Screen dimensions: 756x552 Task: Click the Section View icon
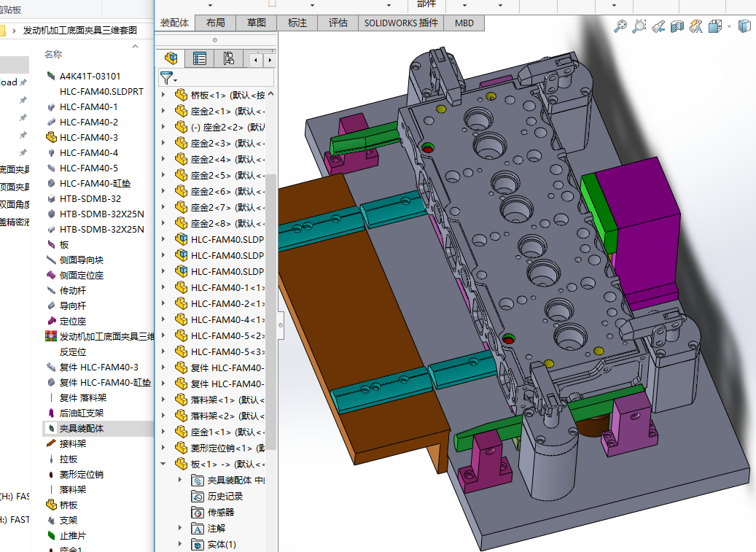click(677, 26)
